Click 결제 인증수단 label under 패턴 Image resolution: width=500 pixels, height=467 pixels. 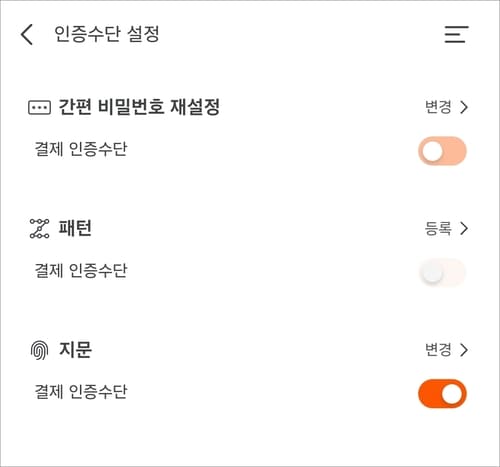point(81,270)
